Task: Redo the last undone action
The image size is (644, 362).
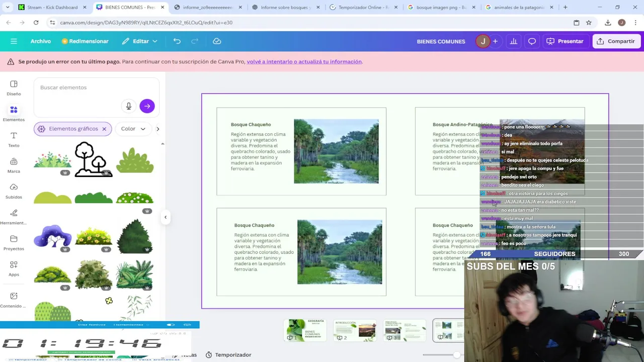Action: [x=195, y=41]
